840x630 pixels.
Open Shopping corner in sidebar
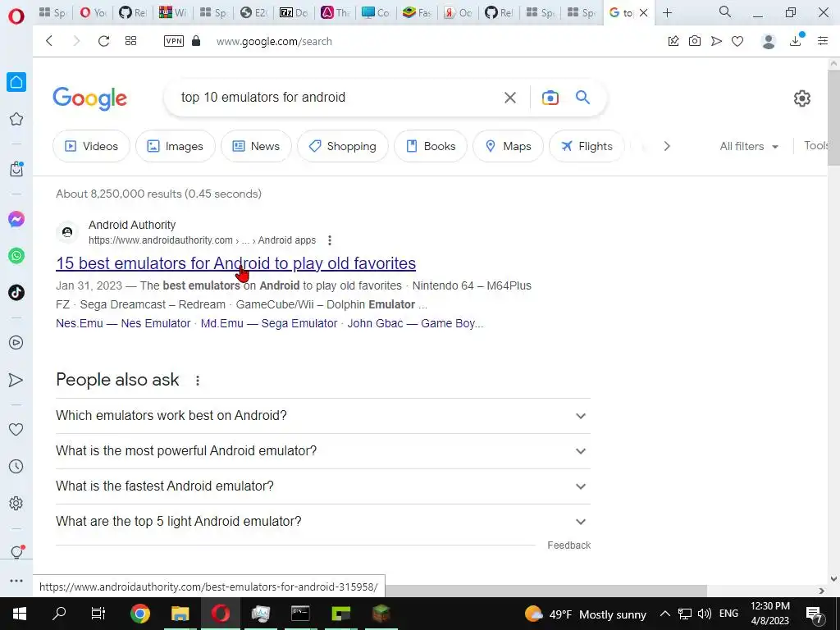pos(16,169)
